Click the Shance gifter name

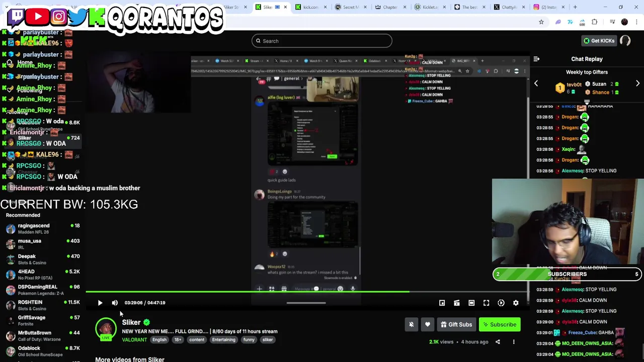(600, 93)
